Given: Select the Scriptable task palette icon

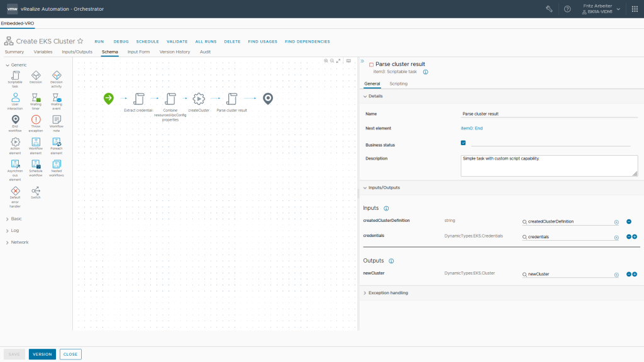Looking at the screenshot, I should (x=16, y=75).
